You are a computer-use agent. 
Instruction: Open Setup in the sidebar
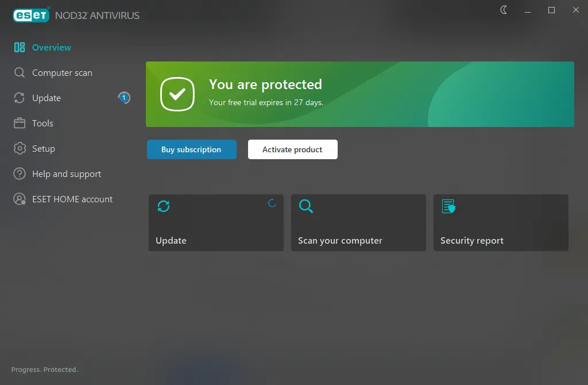[44, 149]
